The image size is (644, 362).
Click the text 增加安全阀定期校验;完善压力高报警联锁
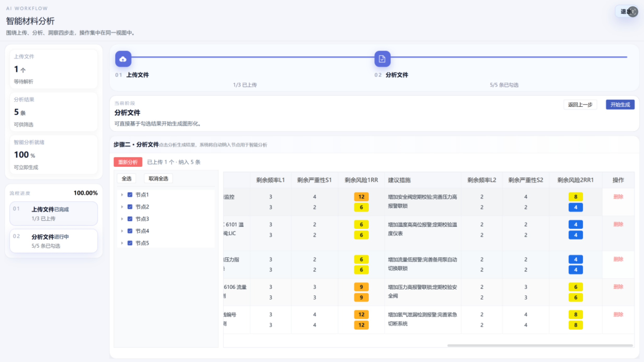pos(422,201)
